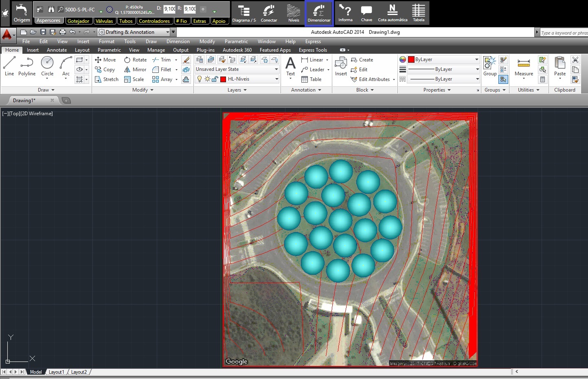This screenshot has height=379, width=588.
Task: Open the Linear dimension dropdown arrow
Action: [327, 60]
